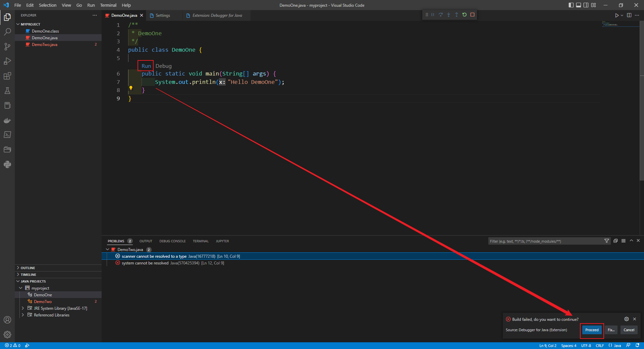
Task: Open the Extensions view
Action: pos(7,76)
